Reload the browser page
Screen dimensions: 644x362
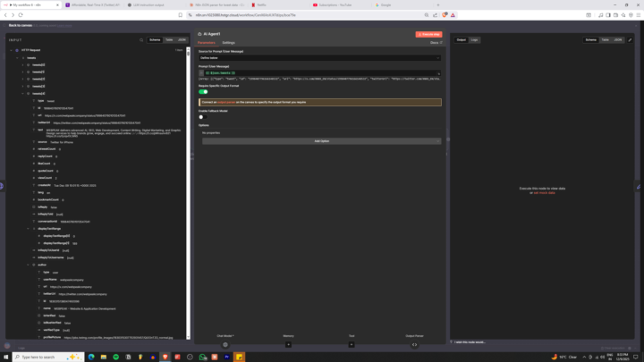coord(21,15)
